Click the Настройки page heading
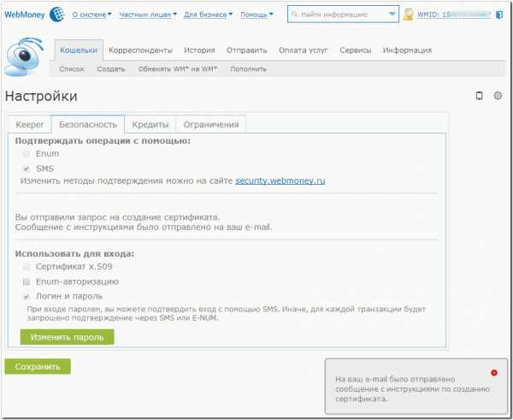513x420 pixels. coord(41,97)
